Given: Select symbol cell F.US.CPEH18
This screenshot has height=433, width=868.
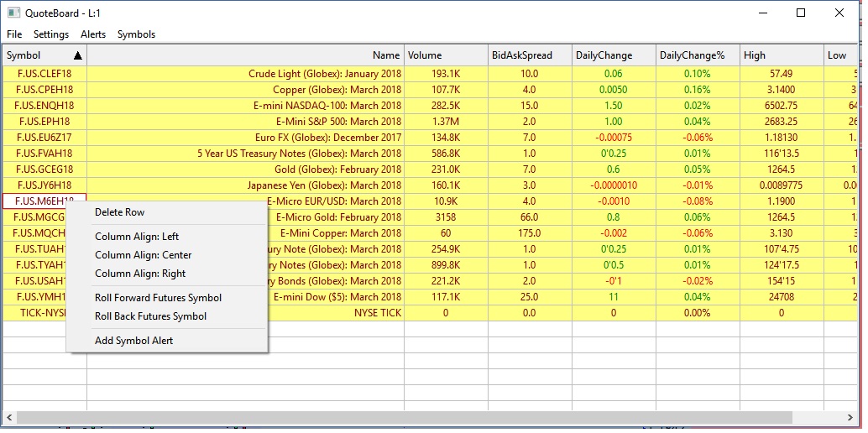Looking at the screenshot, I should (x=44, y=90).
